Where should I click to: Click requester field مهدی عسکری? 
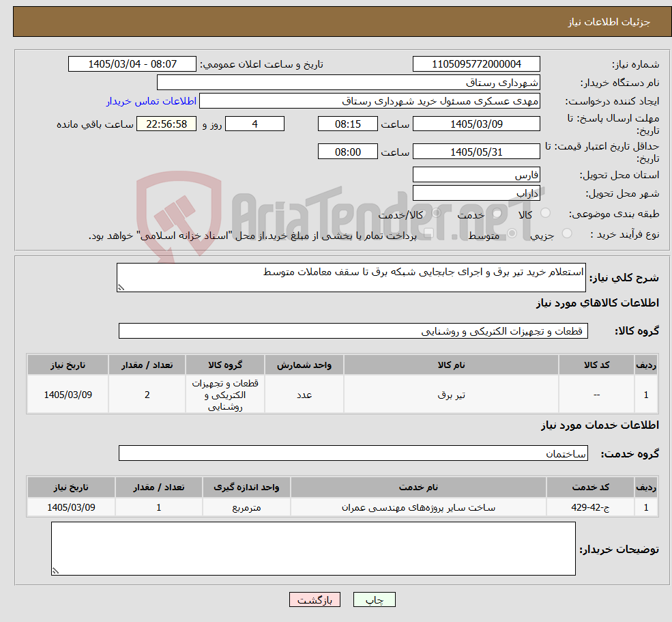[369, 101]
